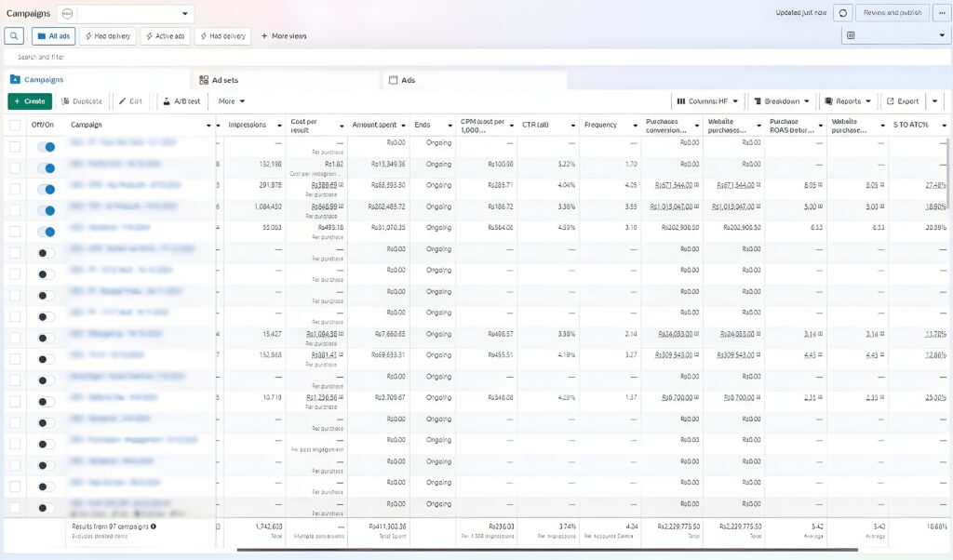The image size is (953, 560).
Task: Click the Edit button
Action: click(x=130, y=101)
